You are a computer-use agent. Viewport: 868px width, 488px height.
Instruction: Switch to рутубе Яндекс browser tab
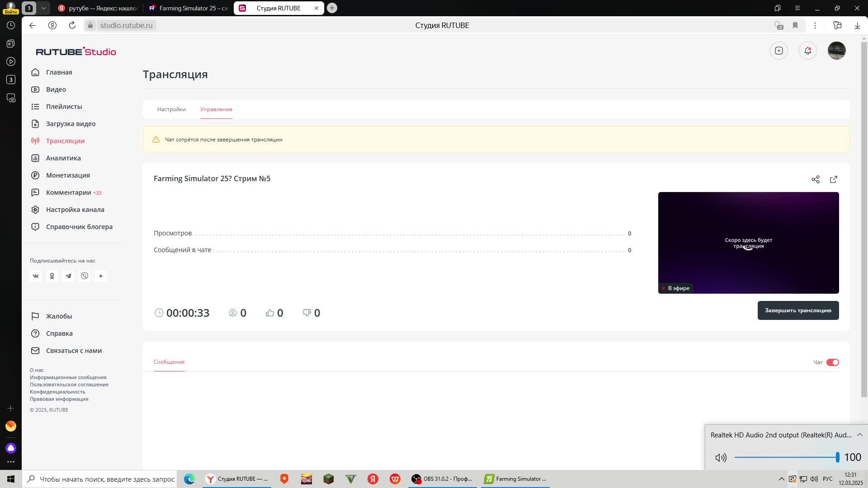[99, 8]
